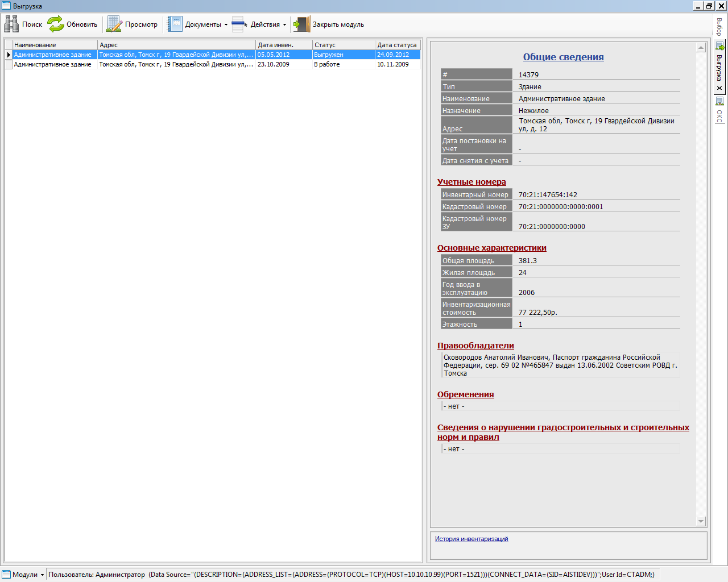This screenshot has width=728, height=582.
Task: Open the История инвентаризаций link
Action: [x=471, y=539]
